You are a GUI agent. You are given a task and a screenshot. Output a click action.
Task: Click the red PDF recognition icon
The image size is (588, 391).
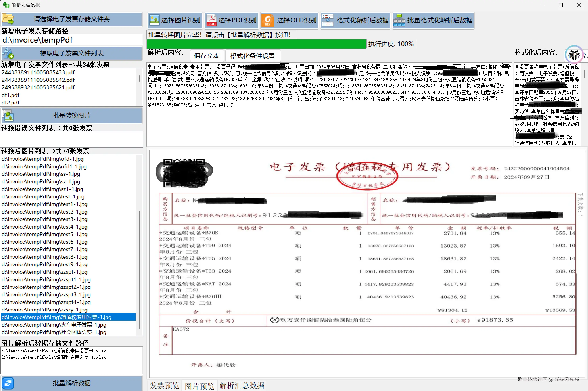[x=211, y=20]
